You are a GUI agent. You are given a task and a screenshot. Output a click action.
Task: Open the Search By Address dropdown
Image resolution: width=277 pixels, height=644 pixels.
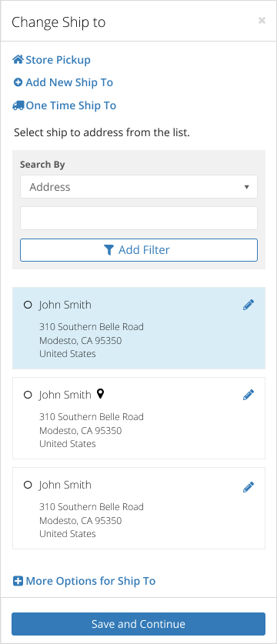(x=139, y=187)
